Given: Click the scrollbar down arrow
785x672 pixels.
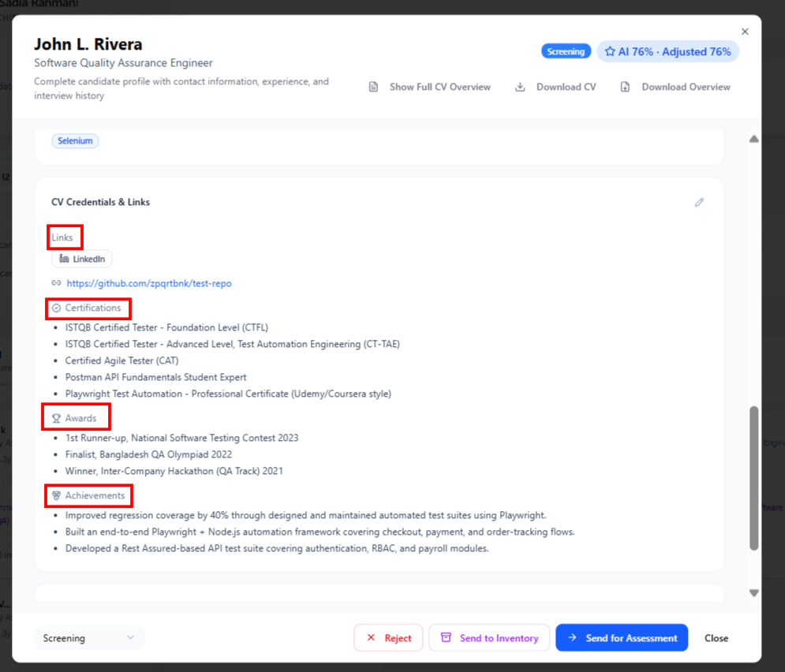Looking at the screenshot, I should (x=754, y=593).
